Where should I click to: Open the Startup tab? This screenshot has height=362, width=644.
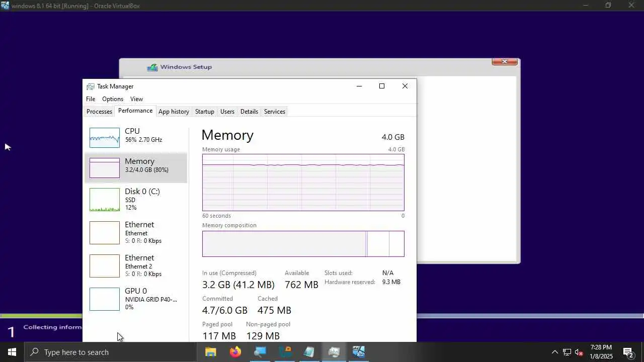tap(204, 112)
